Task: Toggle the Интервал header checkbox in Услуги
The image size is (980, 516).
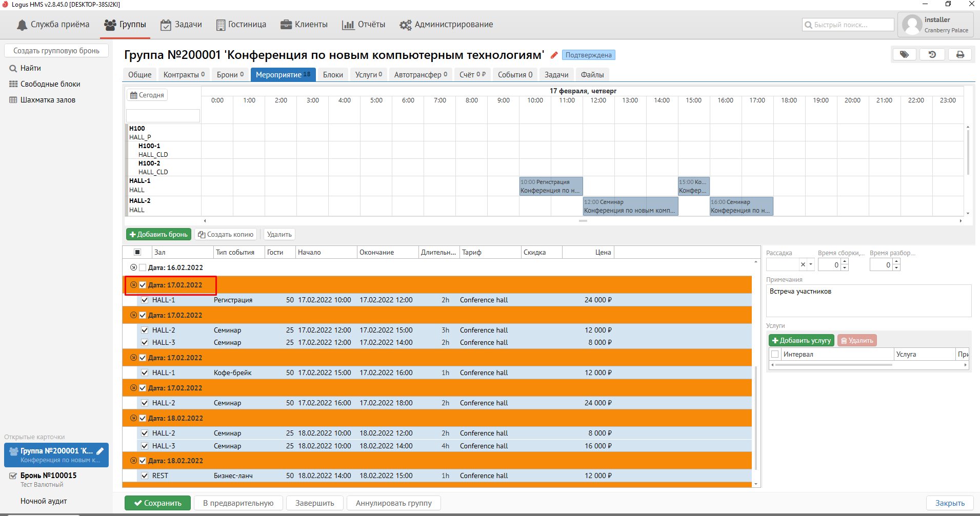Action: coord(775,354)
